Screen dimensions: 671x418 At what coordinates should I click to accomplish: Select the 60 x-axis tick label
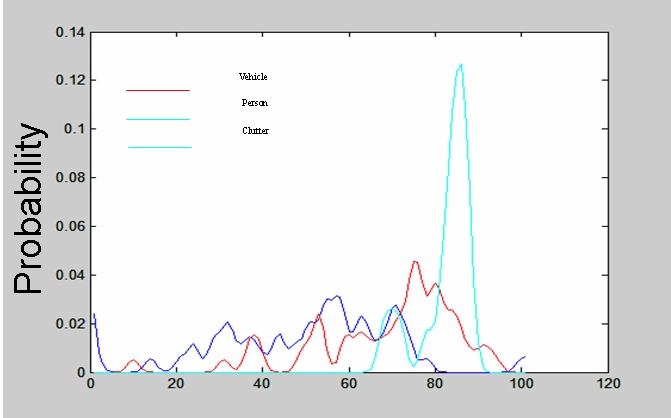[x=349, y=384]
